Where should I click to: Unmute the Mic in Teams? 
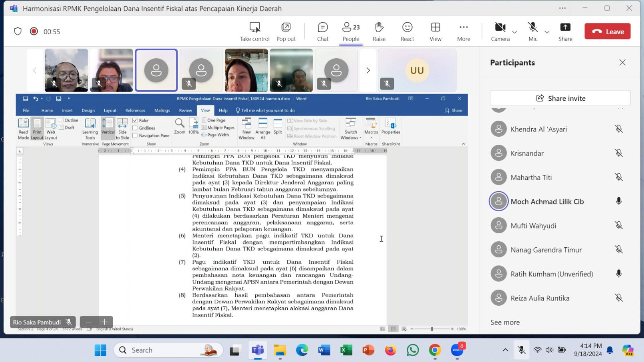533,32
